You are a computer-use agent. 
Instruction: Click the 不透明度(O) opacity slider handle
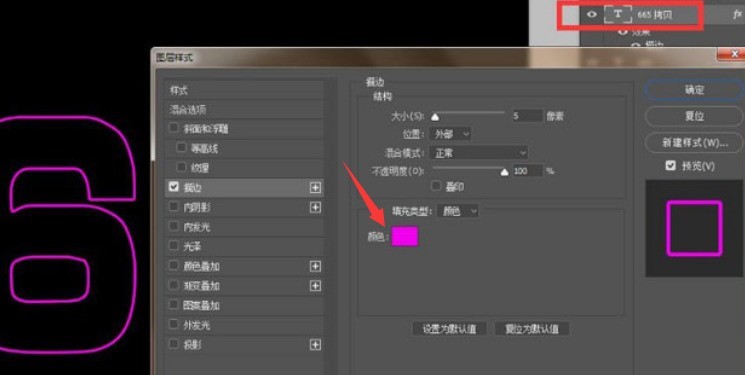coord(505,172)
